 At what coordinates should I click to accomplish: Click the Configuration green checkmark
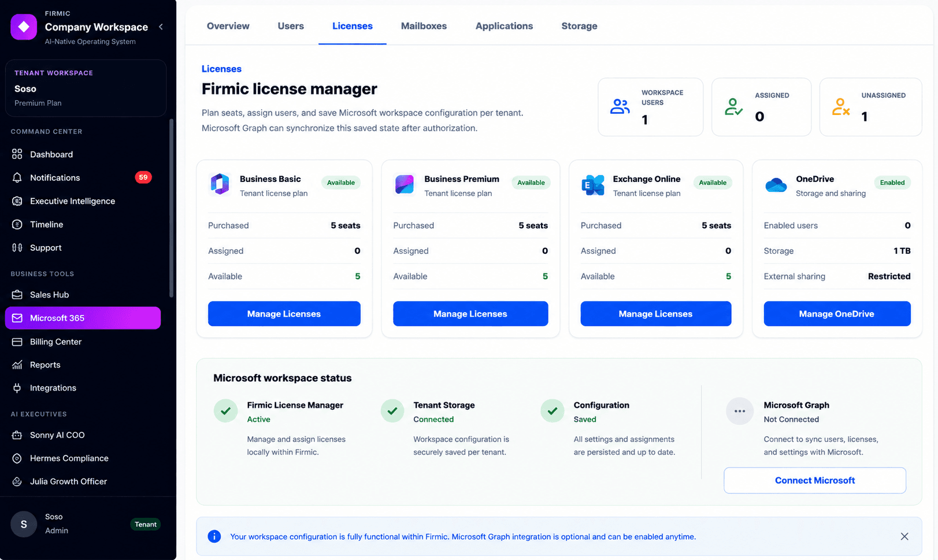[x=553, y=411]
